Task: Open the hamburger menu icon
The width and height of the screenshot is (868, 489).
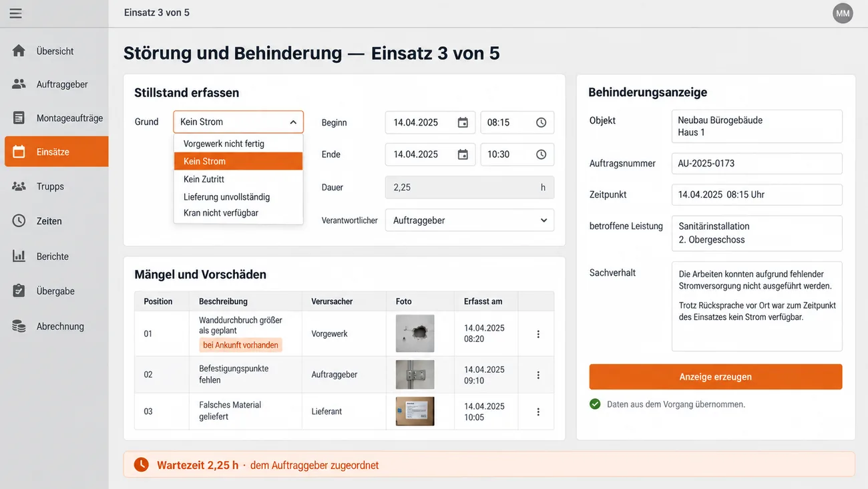Action: tap(15, 13)
